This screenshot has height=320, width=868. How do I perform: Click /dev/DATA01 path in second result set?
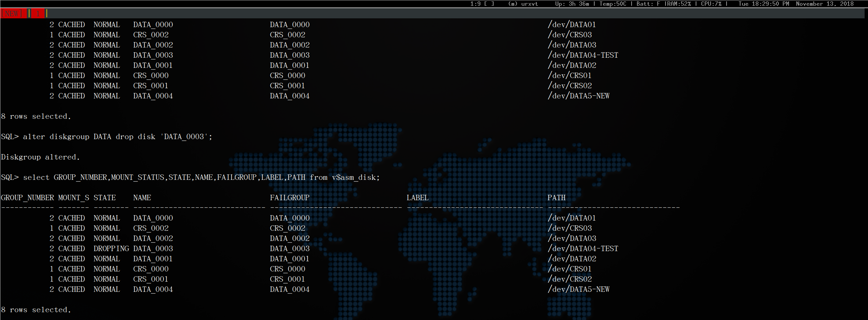572,218
